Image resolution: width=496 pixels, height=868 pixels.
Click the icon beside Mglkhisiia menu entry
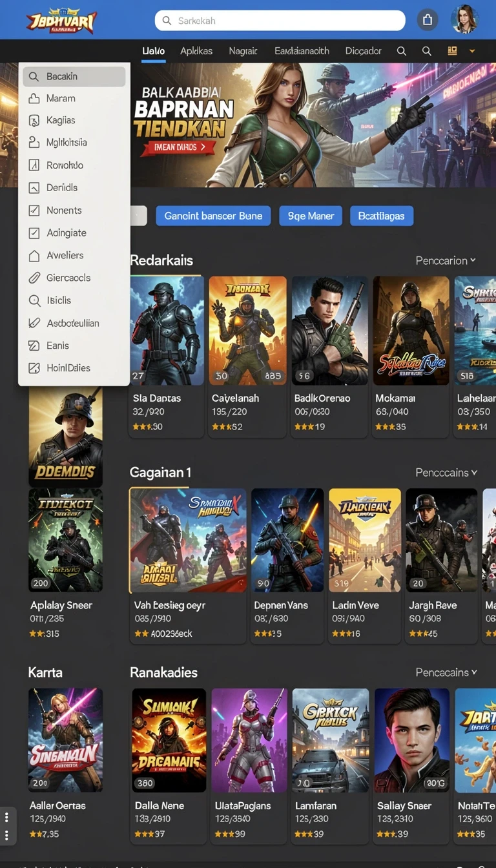(x=34, y=143)
